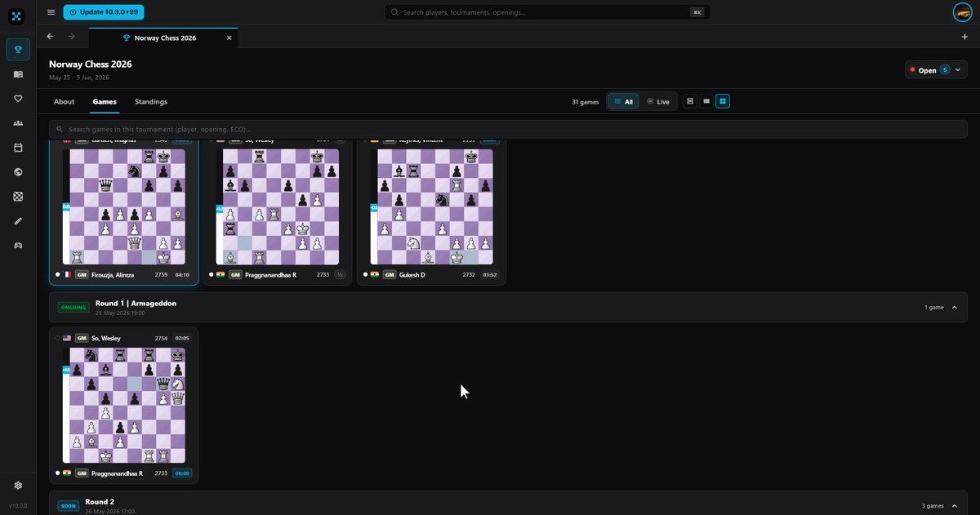Go forward with the right arrow
Screen dimensions: 980x515
[71, 37]
